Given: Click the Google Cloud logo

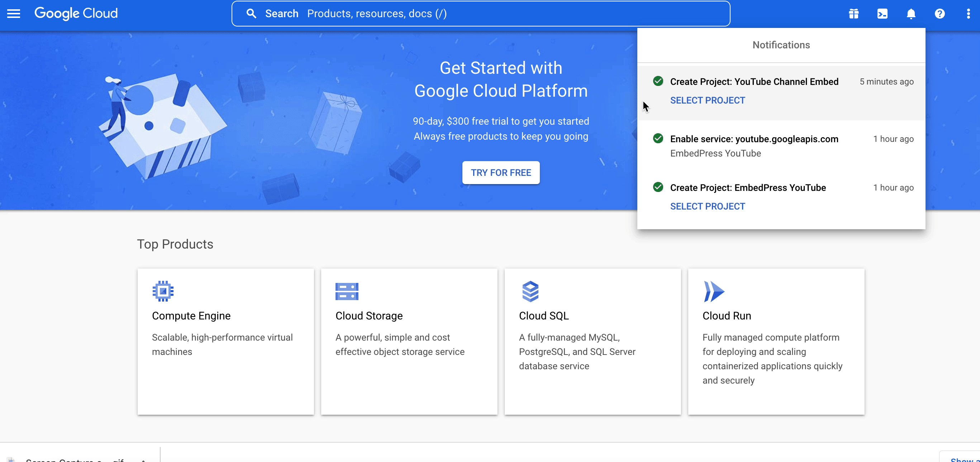Looking at the screenshot, I should (76, 14).
